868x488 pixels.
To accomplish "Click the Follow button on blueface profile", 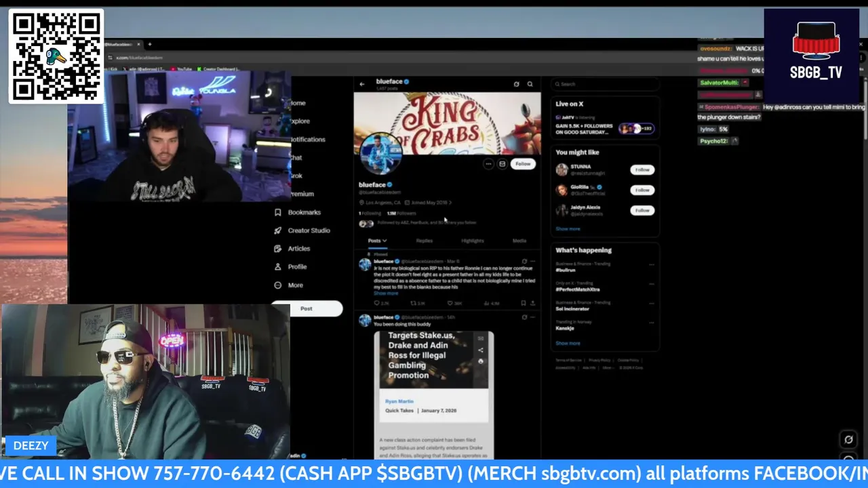I will point(523,164).
